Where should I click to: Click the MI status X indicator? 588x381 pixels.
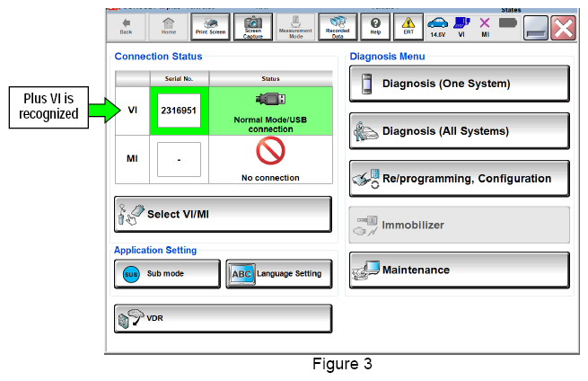(485, 27)
